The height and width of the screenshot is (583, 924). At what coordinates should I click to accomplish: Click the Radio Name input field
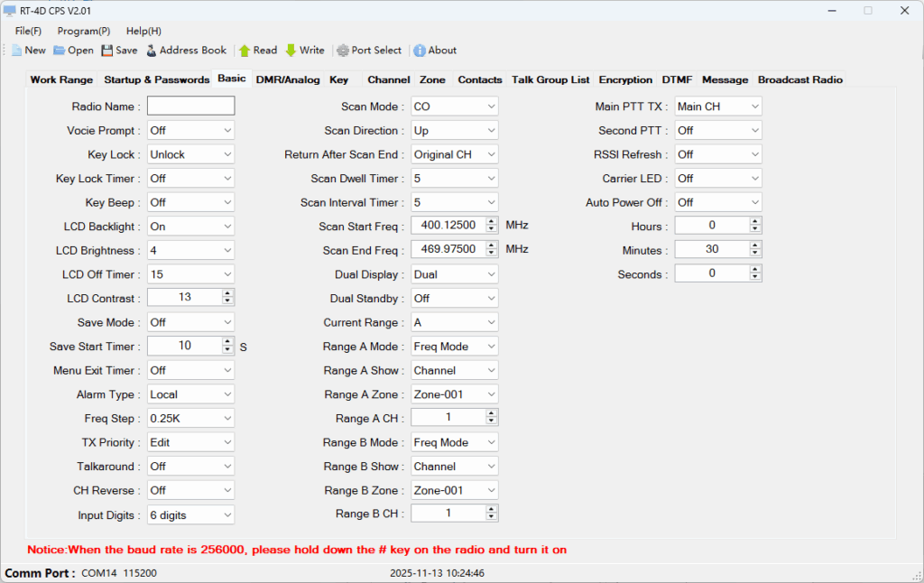coord(190,106)
